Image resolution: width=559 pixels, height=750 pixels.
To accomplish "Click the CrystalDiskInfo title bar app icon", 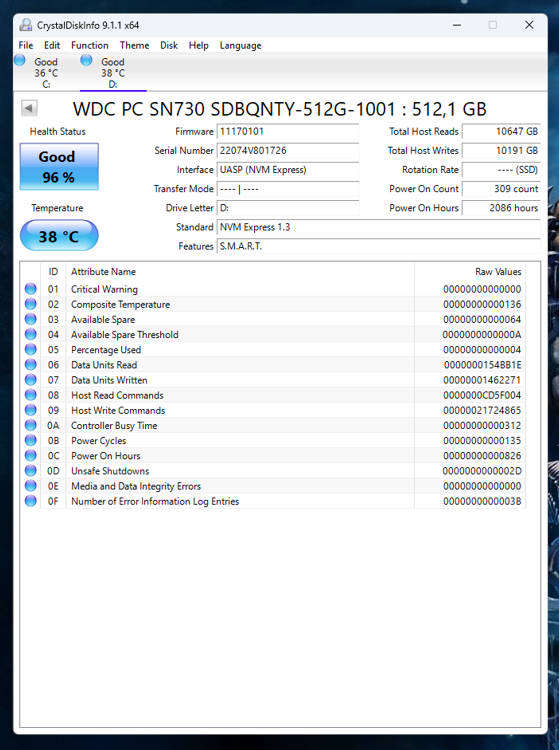I will pos(26,25).
